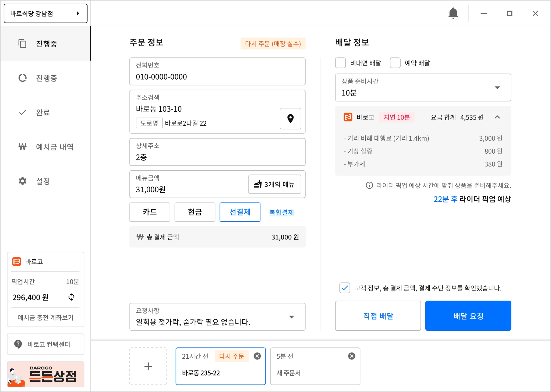Close the 바로동 235-22 order tab
The height and width of the screenshot is (392, 551).
point(257,356)
